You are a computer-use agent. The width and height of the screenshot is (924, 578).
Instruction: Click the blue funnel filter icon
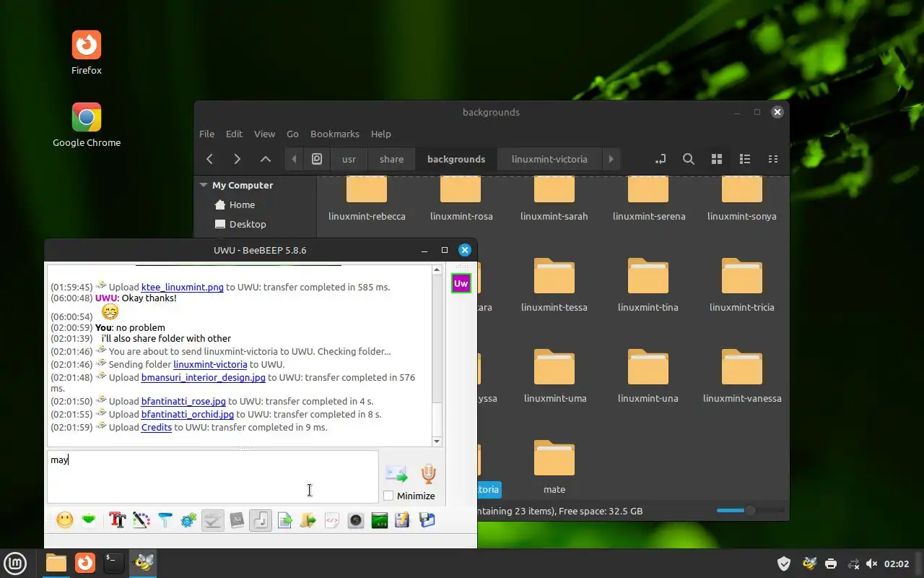coord(165,520)
